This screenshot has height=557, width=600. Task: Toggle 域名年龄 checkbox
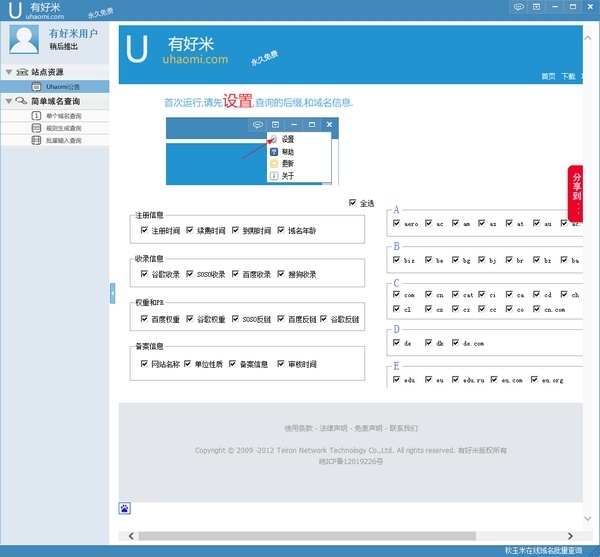(281, 230)
